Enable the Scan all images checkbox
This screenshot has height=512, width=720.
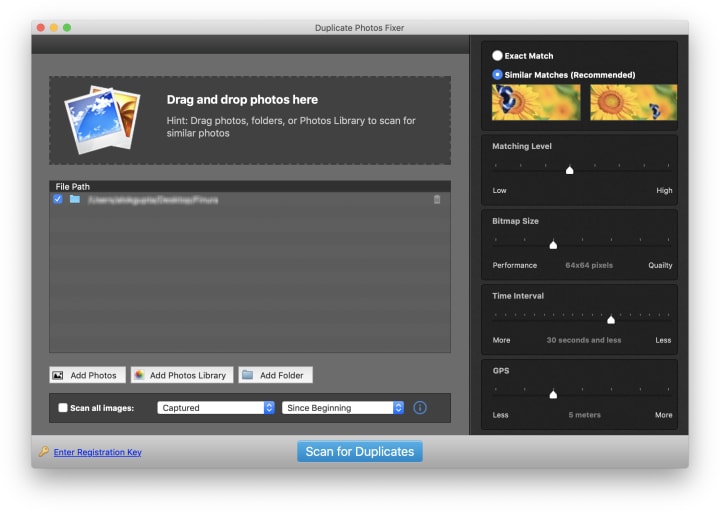[x=63, y=408]
